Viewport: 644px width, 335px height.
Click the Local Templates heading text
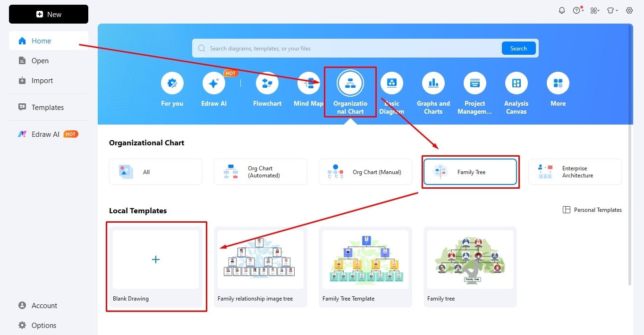(x=138, y=210)
